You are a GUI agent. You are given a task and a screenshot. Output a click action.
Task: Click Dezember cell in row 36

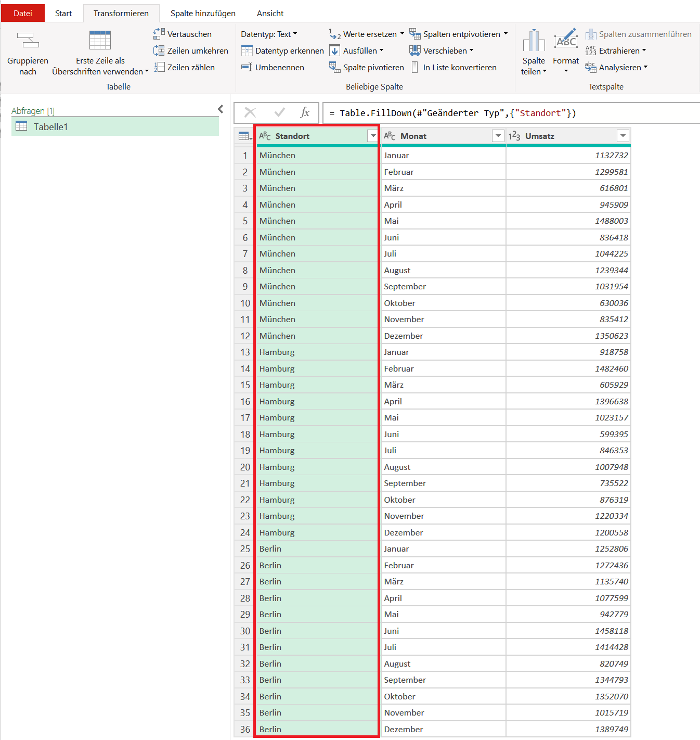pyautogui.click(x=443, y=730)
